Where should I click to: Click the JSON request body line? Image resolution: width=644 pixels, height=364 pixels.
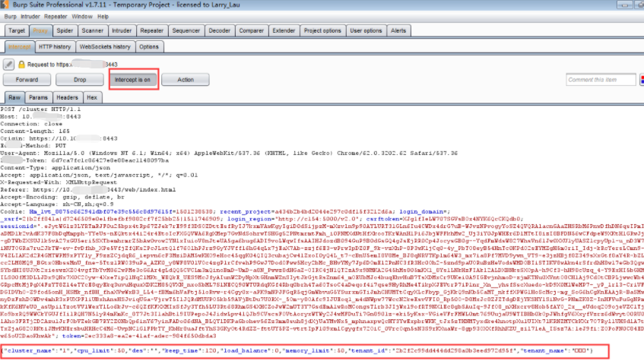coord(297,351)
